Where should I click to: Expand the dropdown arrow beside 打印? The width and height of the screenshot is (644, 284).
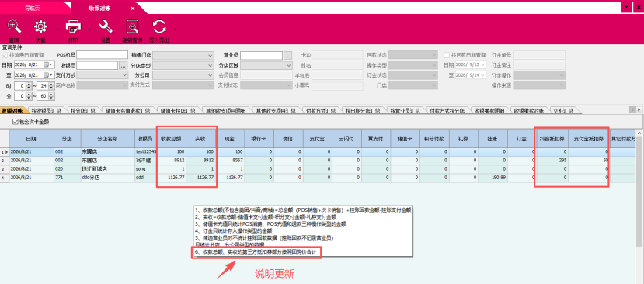point(89,29)
